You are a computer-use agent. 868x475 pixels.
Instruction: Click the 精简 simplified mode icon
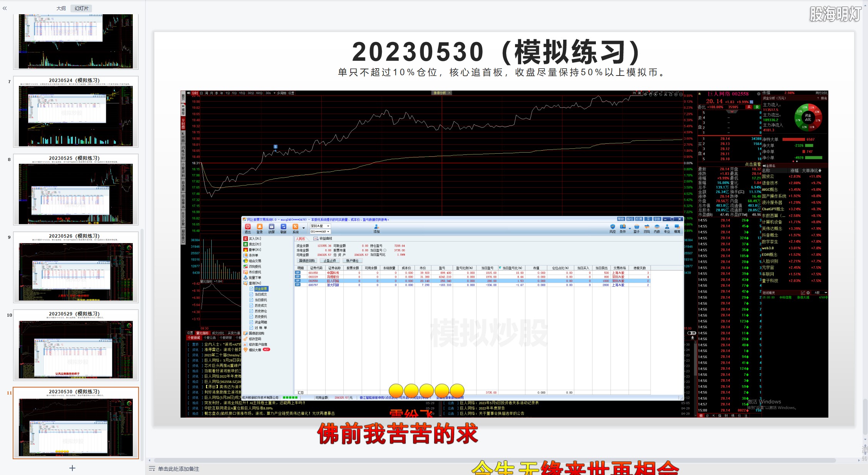[x=677, y=228]
